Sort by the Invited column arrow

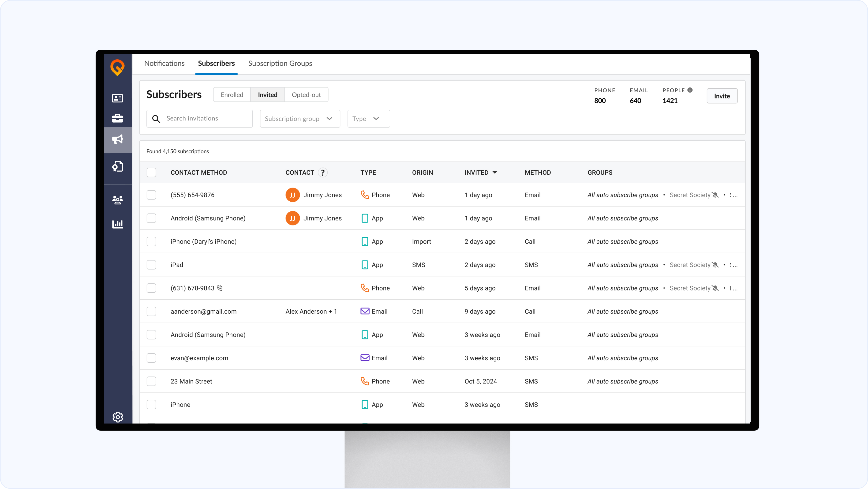(x=495, y=173)
